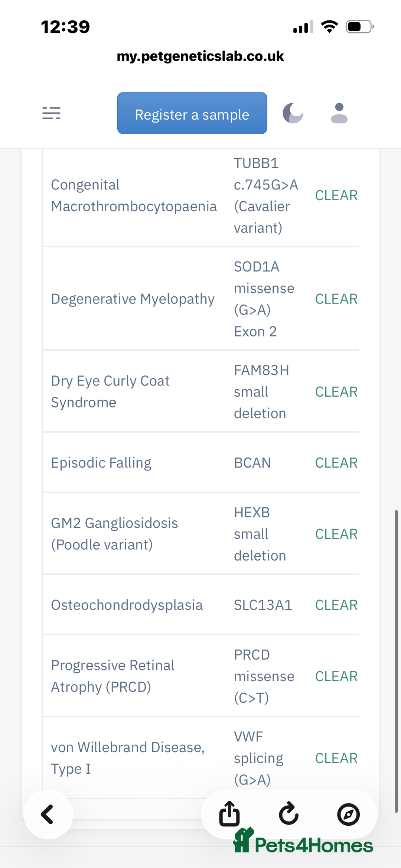Tap the Congenital Macrothrombocytopaenia entry
This screenshot has height=868, width=401.
coord(134,195)
